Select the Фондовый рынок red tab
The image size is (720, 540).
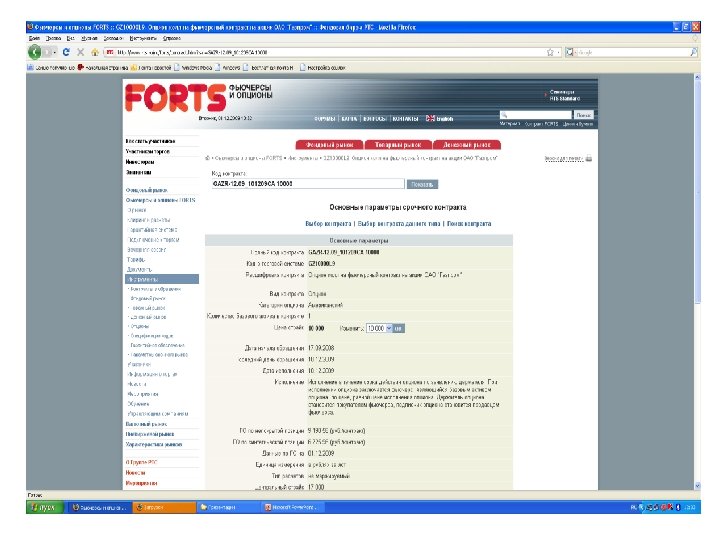click(329, 145)
